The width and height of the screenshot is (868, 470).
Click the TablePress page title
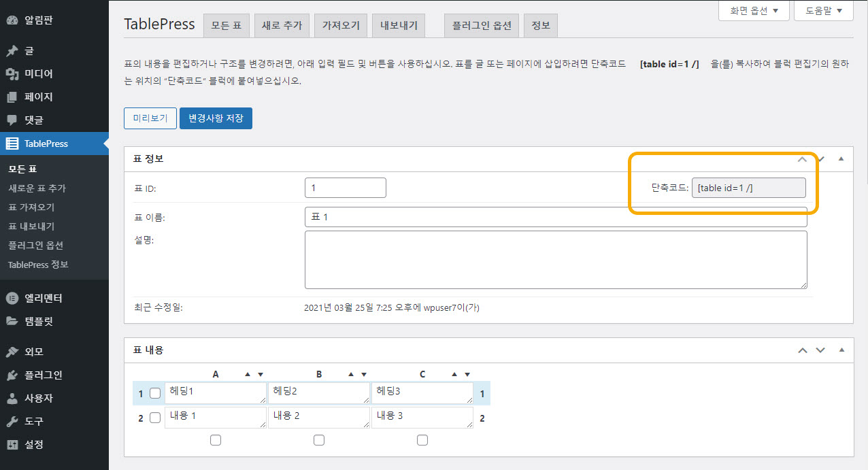(x=159, y=24)
